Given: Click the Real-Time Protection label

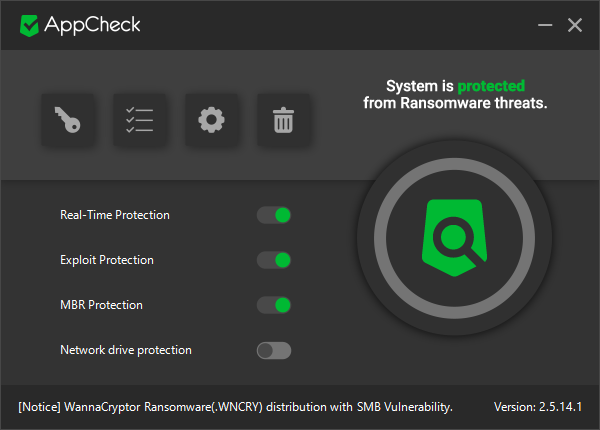Looking at the screenshot, I should 115,215.
